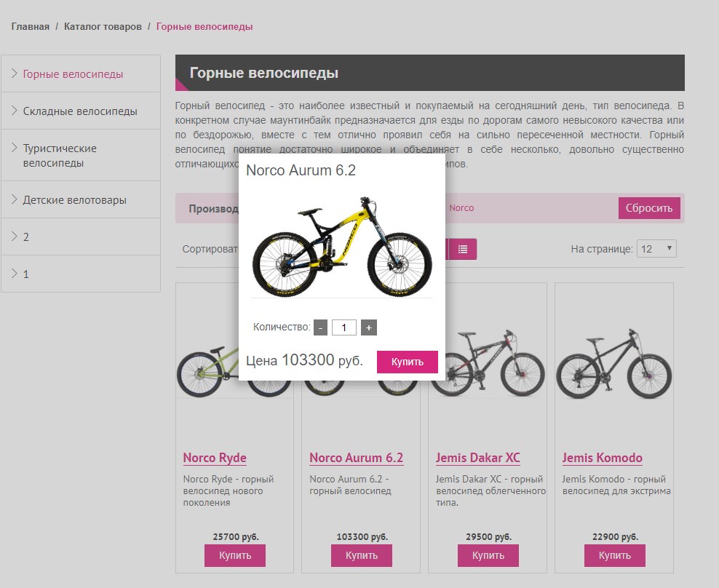Click the Jemis Komodo bike image
The image size is (719, 588).
tap(614, 364)
